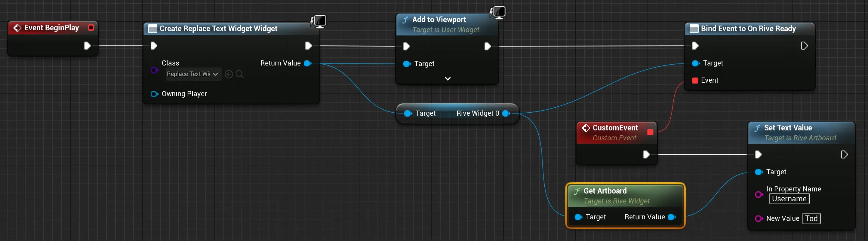Click the Owning Player input pin
868x241 pixels.
(154, 94)
